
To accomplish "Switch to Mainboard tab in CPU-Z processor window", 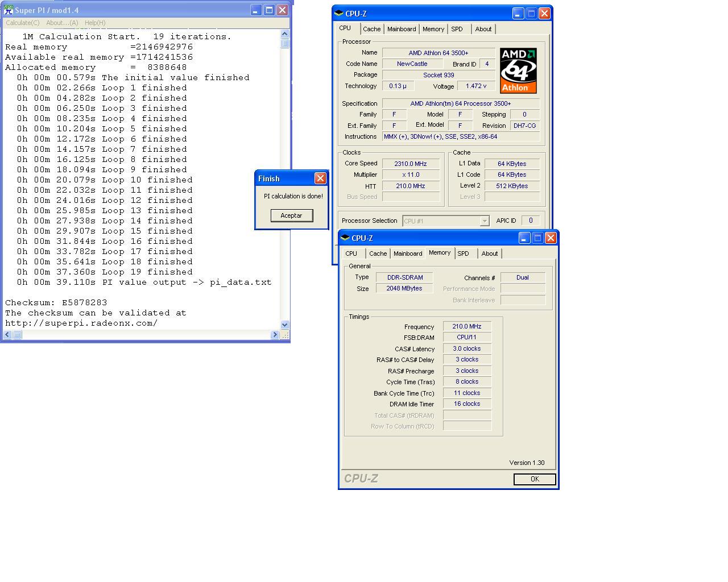I will click(402, 29).
